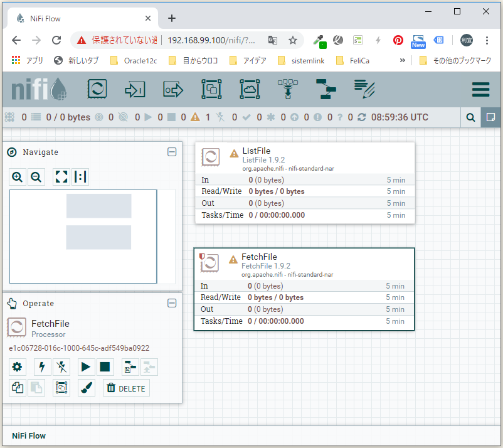
Task: Paste the copied component
Action: point(36,388)
